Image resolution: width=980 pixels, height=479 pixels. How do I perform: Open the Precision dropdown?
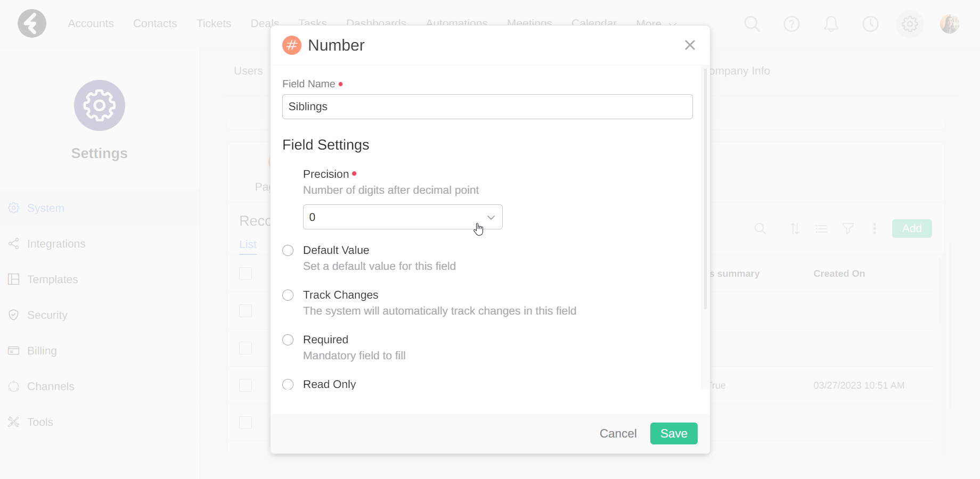point(403,217)
